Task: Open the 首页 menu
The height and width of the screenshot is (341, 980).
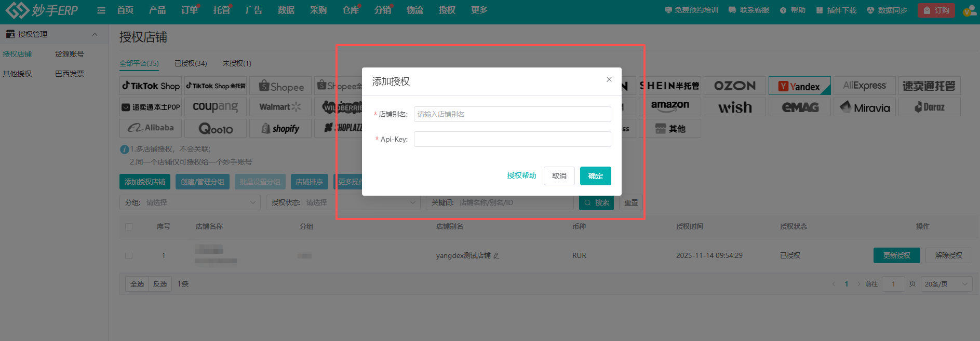Action: (125, 10)
